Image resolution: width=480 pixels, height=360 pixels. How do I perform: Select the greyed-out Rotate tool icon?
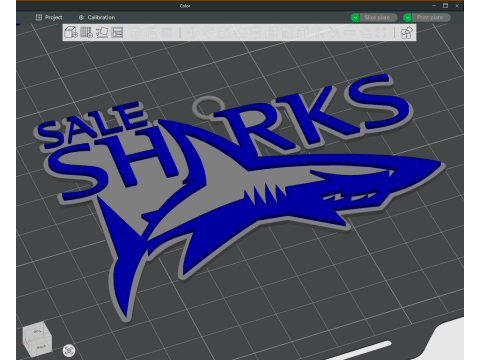(x=207, y=33)
